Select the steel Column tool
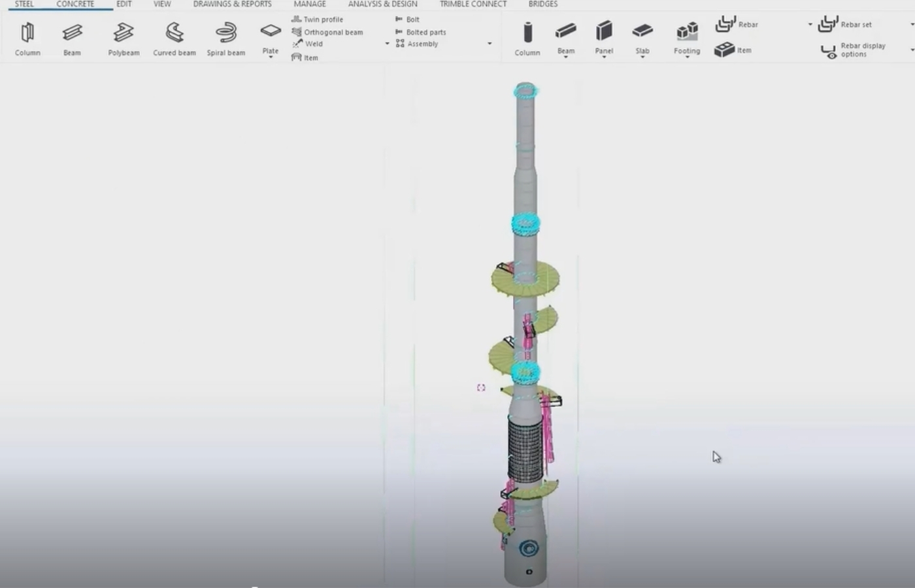The image size is (915, 588). (x=27, y=39)
